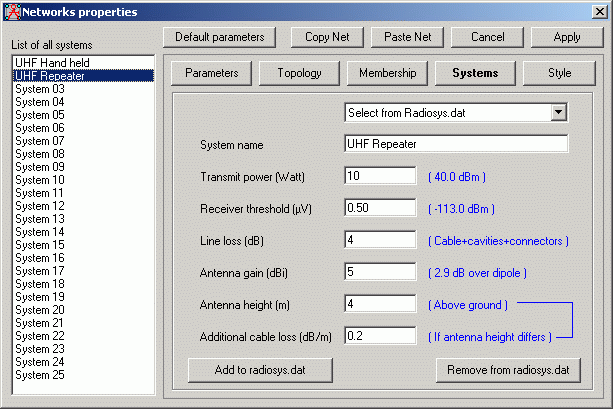Choose System 10 from the list

click(40, 180)
